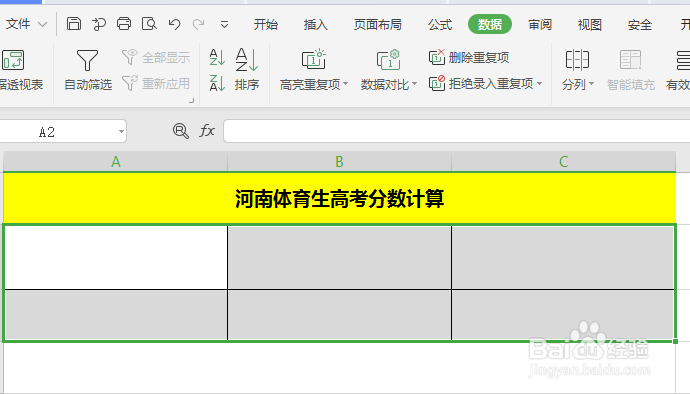Open the 文件 menu
The width and height of the screenshot is (690, 394).
(18, 24)
